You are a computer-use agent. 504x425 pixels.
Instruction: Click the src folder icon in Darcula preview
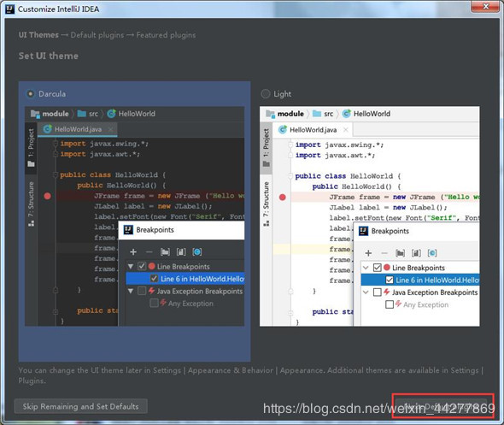click(82, 114)
